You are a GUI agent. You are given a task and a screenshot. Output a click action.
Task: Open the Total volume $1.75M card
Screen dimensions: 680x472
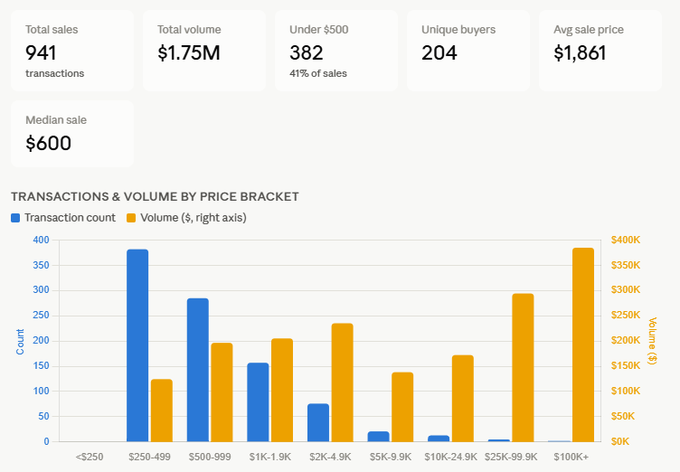(x=204, y=51)
